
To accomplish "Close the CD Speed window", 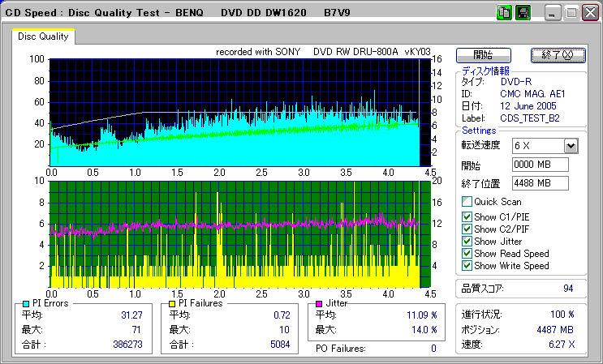I will [588, 13].
